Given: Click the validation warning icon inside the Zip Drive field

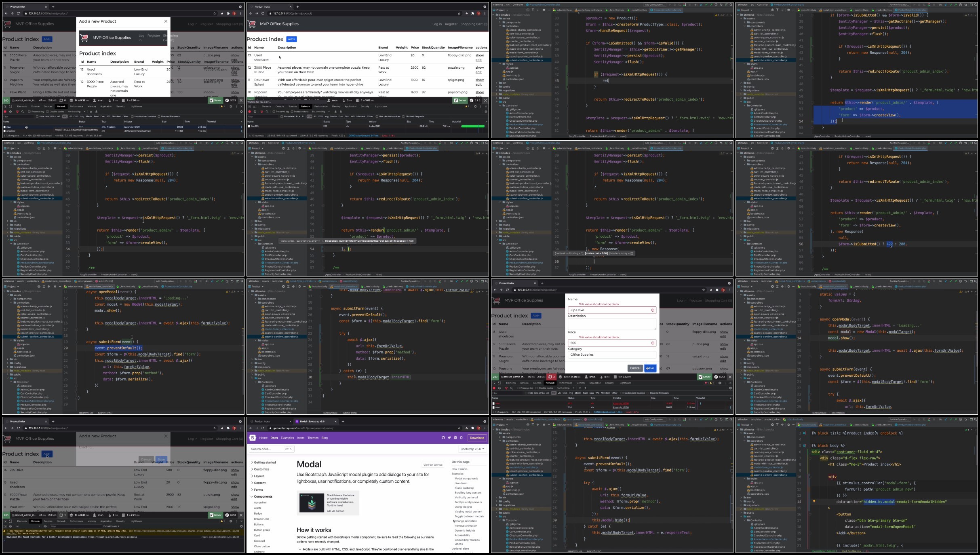Looking at the screenshot, I should click(x=653, y=310).
